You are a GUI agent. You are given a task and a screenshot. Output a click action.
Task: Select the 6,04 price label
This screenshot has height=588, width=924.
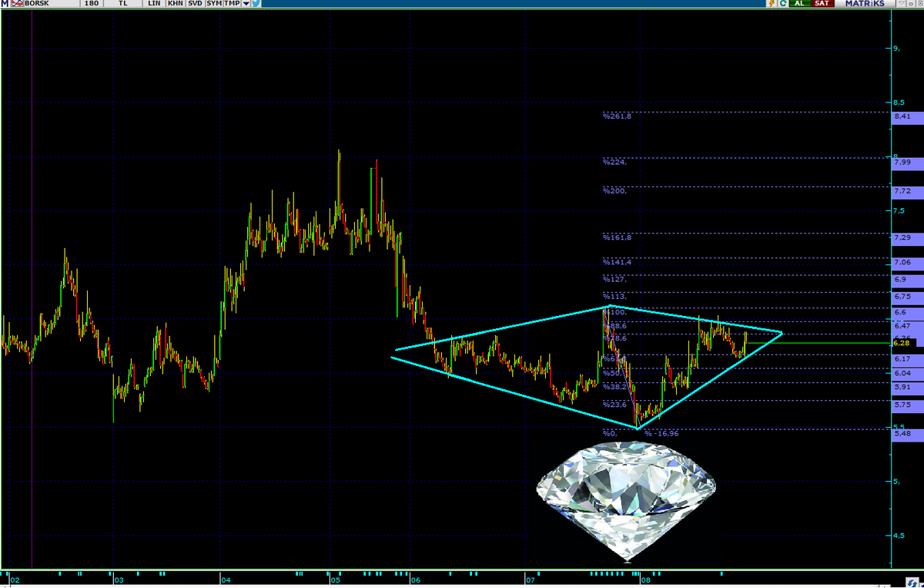pyautogui.click(x=907, y=373)
